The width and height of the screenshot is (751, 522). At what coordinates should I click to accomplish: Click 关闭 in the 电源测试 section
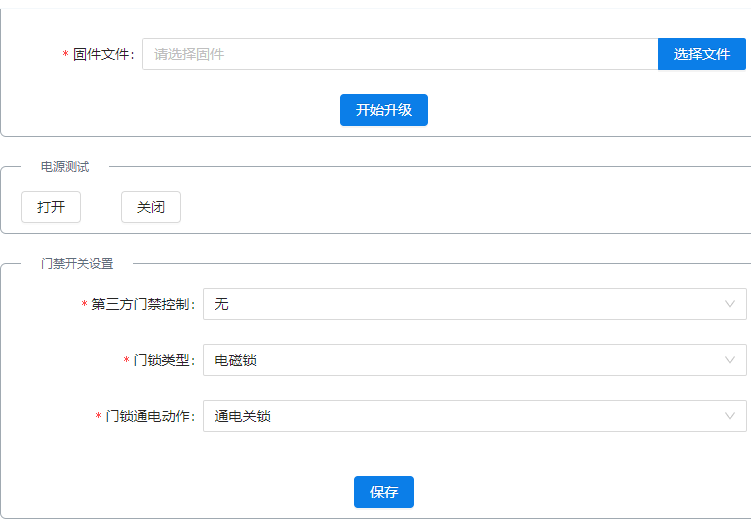151,207
